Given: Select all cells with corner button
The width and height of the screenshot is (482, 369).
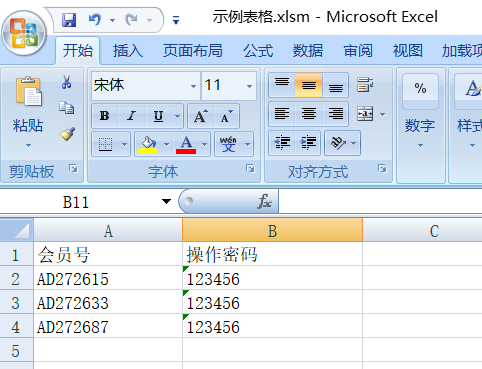Looking at the screenshot, I should point(17,230).
